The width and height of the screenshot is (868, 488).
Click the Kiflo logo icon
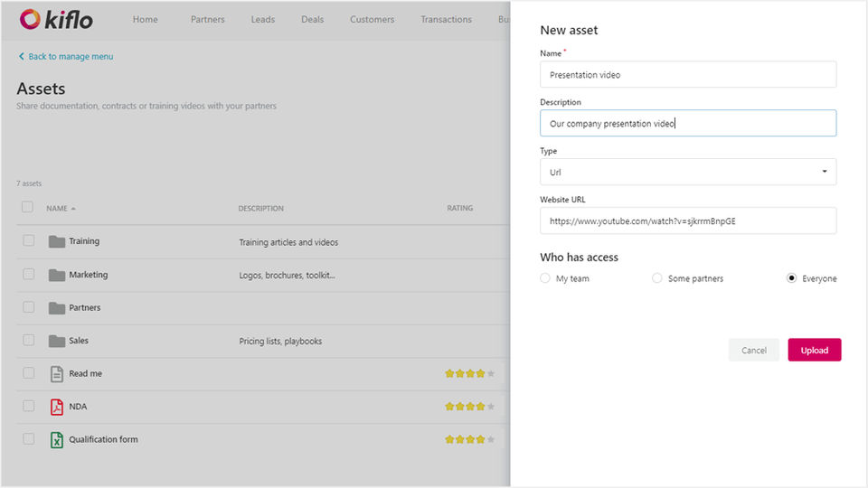click(x=29, y=19)
